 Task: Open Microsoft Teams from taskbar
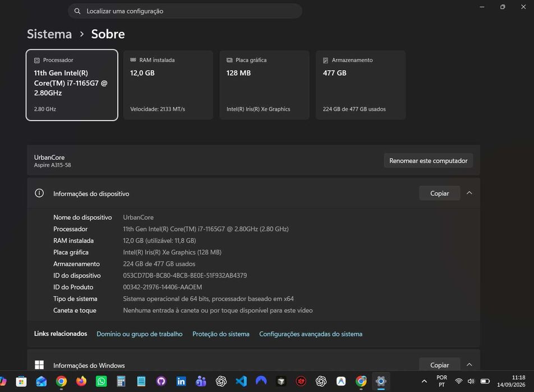(x=201, y=381)
